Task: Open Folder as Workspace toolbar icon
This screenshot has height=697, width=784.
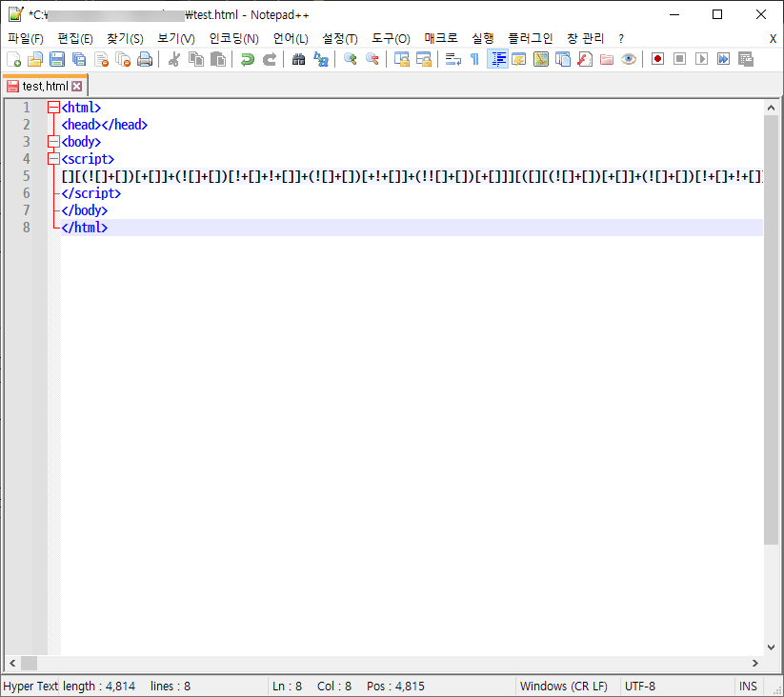Action: [607, 59]
